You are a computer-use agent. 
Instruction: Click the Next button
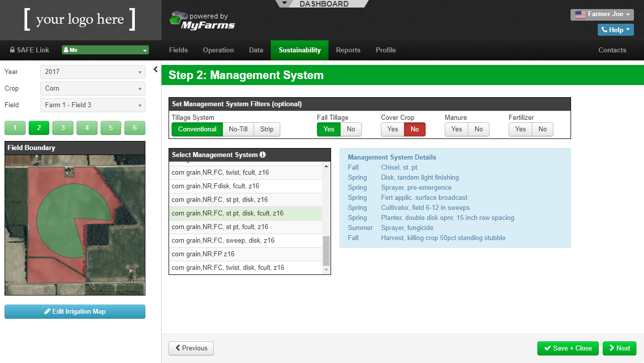click(x=619, y=348)
